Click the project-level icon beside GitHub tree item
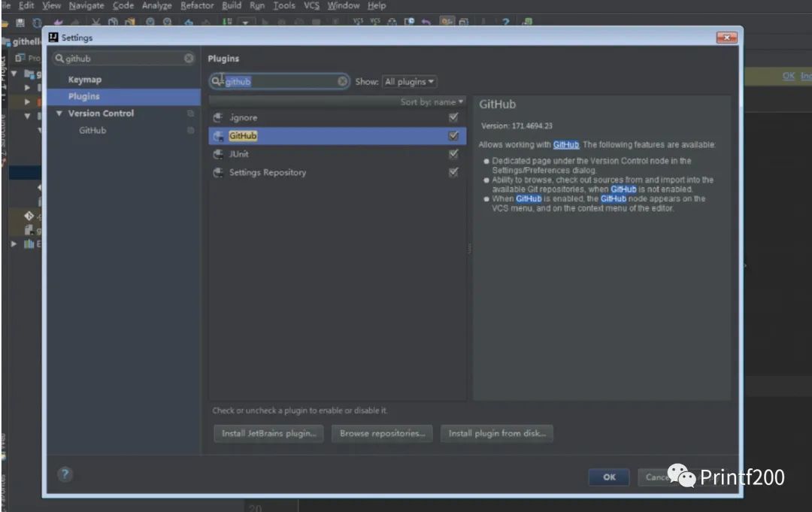The height and width of the screenshot is (512, 812). tap(190, 131)
